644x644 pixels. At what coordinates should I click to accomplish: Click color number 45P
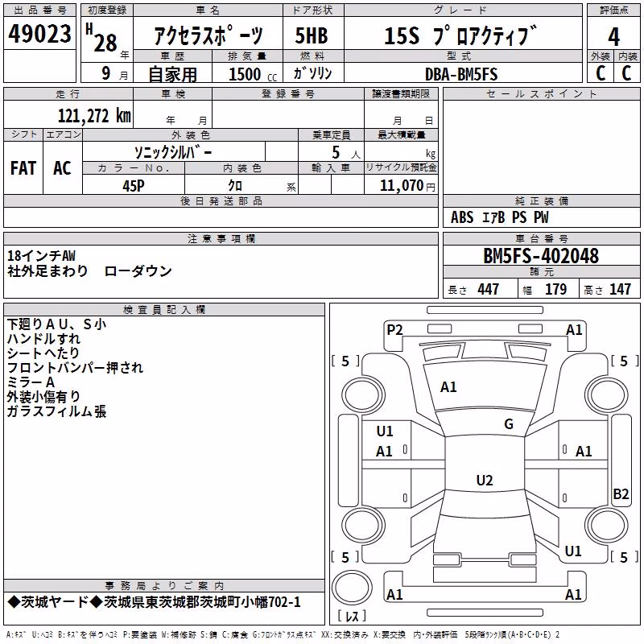click(x=134, y=186)
